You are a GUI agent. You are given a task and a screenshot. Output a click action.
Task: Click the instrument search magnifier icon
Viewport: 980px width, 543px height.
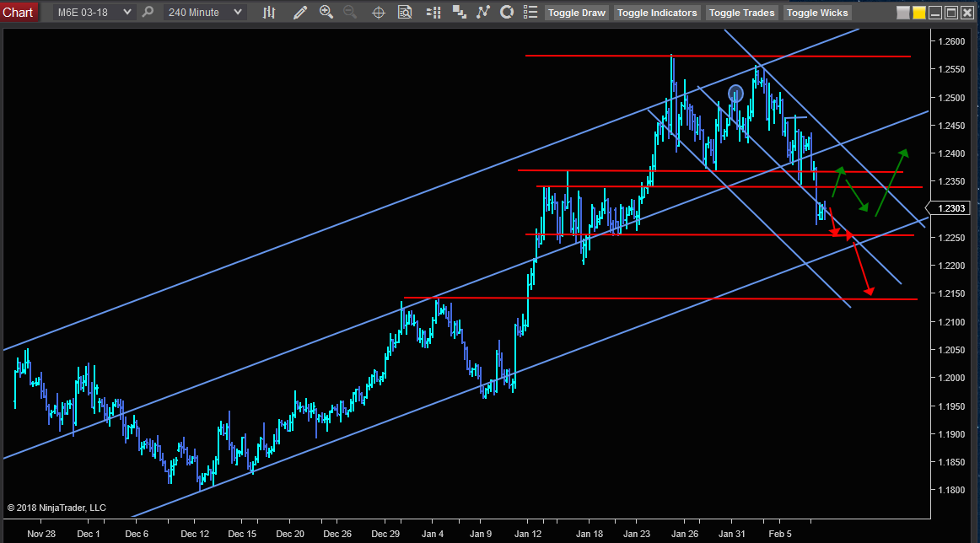pos(148,12)
